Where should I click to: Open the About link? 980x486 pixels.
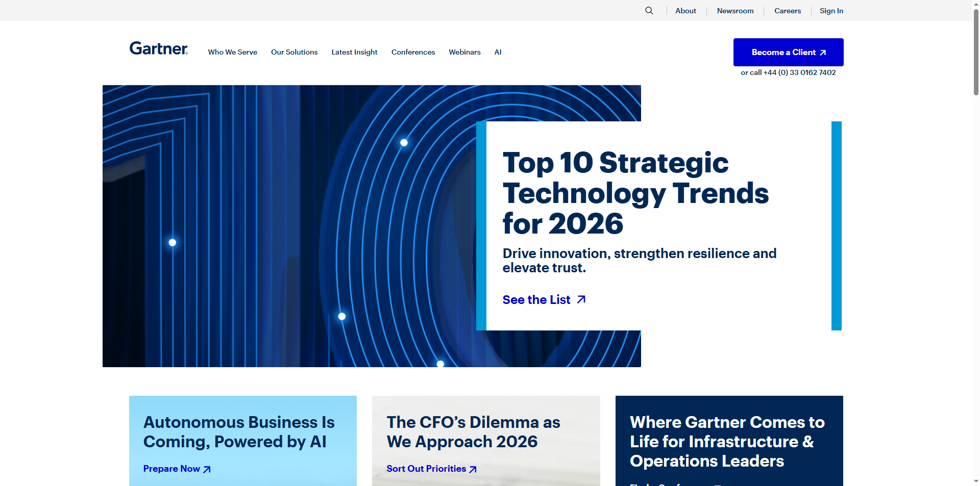coord(685,11)
